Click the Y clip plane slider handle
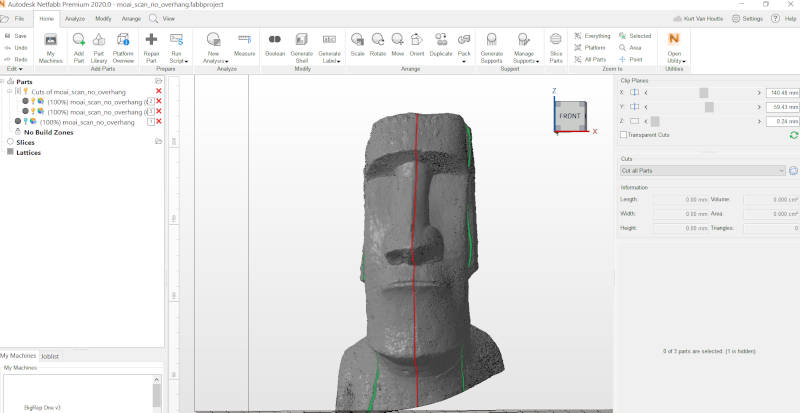Viewport: 800px width, 413px height. [x=709, y=107]
